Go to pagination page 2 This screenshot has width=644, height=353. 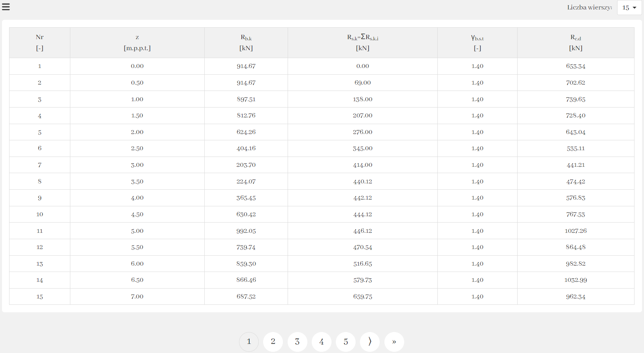click(x=273, y=342)
